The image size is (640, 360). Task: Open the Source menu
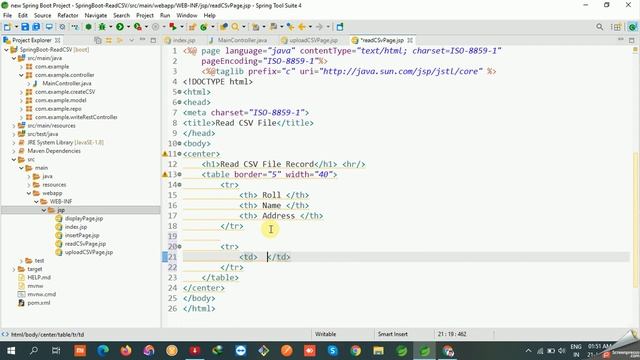tap(42, 15)
